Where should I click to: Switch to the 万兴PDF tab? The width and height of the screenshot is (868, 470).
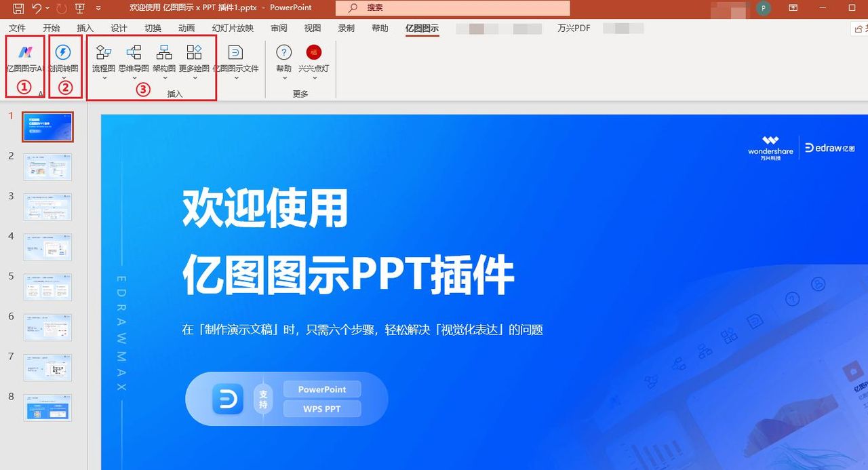point(574,28)
